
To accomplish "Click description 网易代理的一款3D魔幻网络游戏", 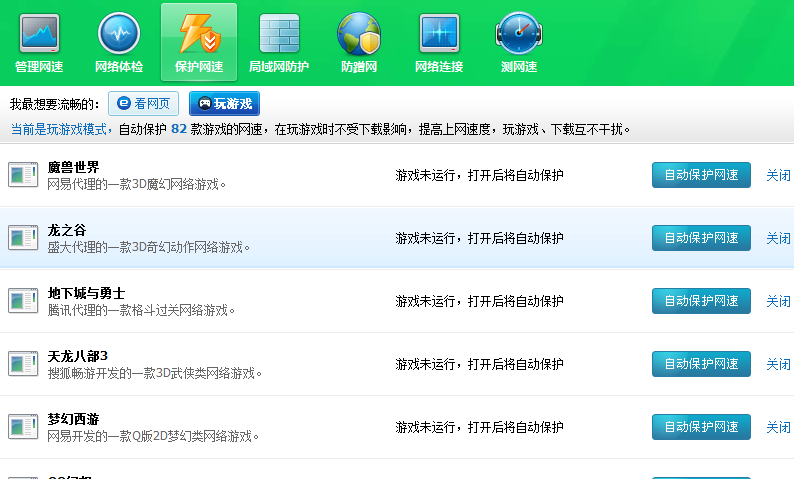I will [136, 184].
